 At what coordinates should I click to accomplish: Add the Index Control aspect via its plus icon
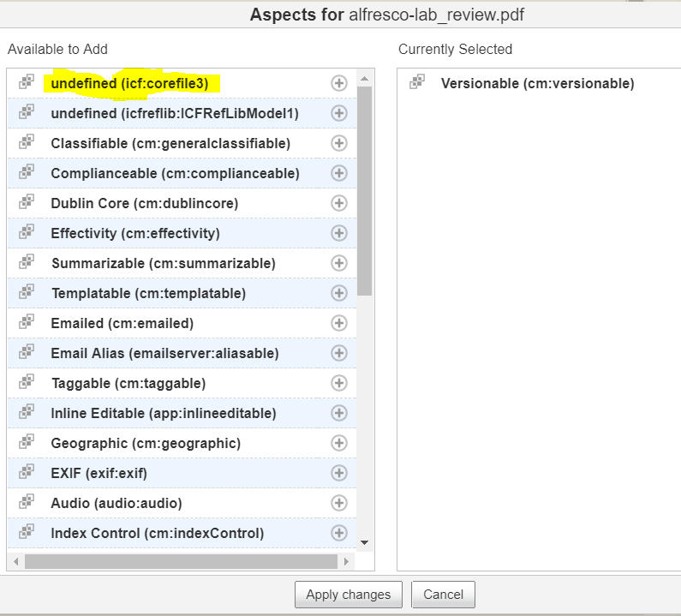click(338, 533)
